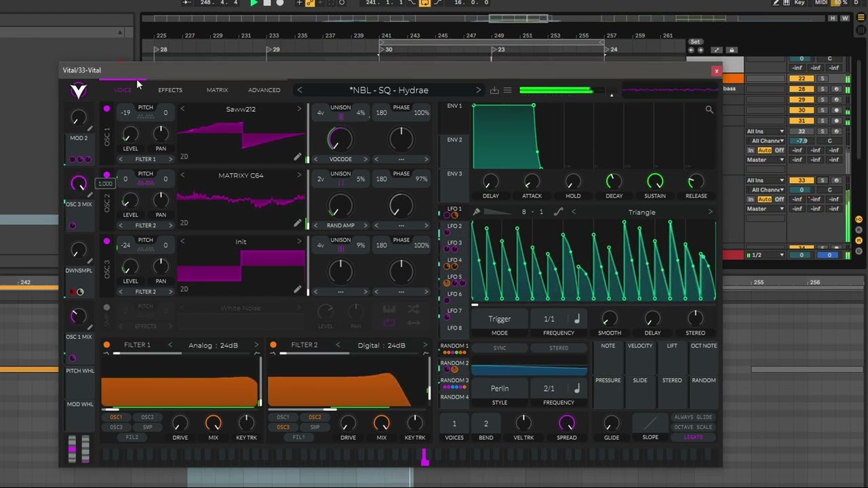The image size is (868, 488).
Task: Adjust the envelope SUSTAIN knob
Action: click(x=655, y=181)
